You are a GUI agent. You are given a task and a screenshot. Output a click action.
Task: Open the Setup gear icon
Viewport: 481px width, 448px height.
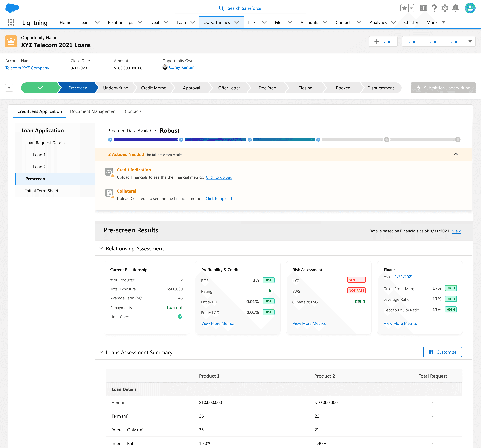[445, 8]
